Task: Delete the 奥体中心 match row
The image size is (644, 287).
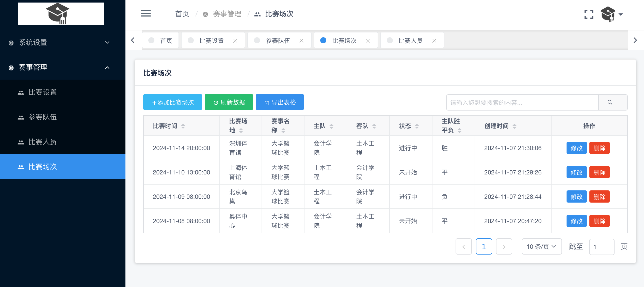Action: click(x=599, y=221)
